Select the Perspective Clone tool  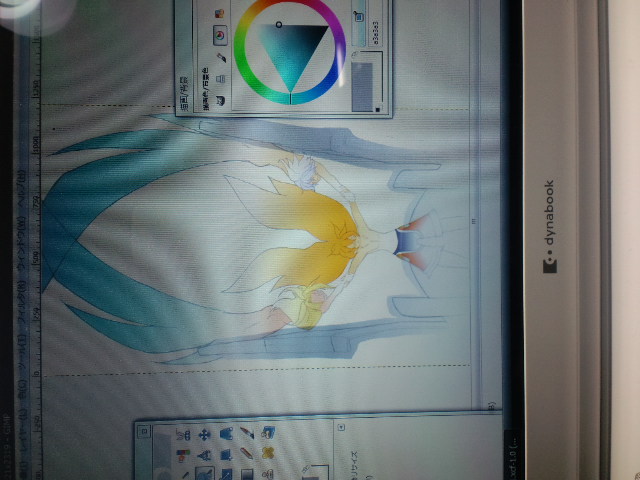coord(268,433)
